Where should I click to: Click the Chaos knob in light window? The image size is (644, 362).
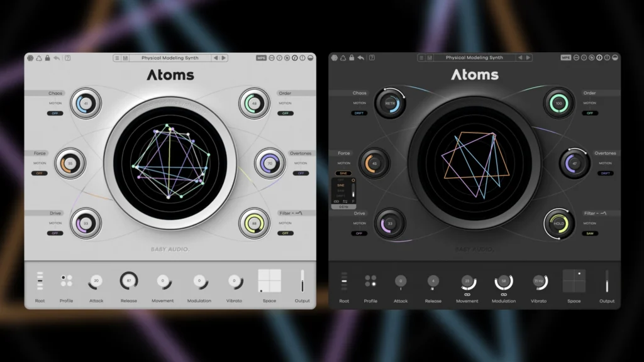point(86,104)
